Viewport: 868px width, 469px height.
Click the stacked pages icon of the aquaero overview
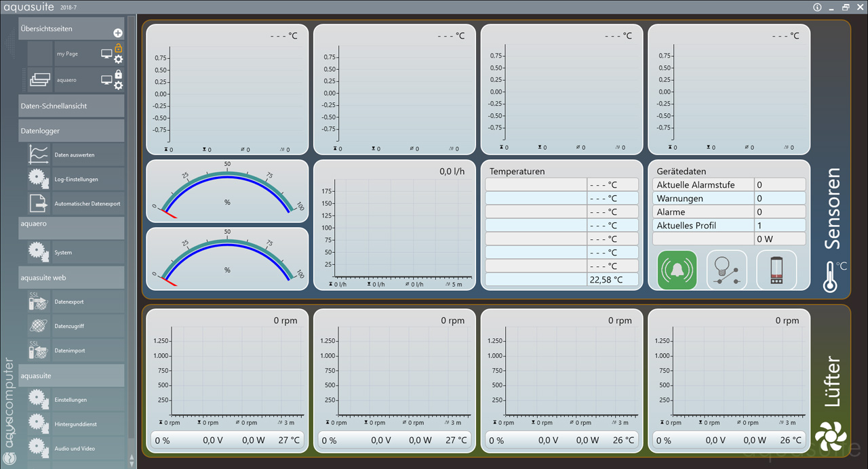pyautogui.click(x=40, y=80)
